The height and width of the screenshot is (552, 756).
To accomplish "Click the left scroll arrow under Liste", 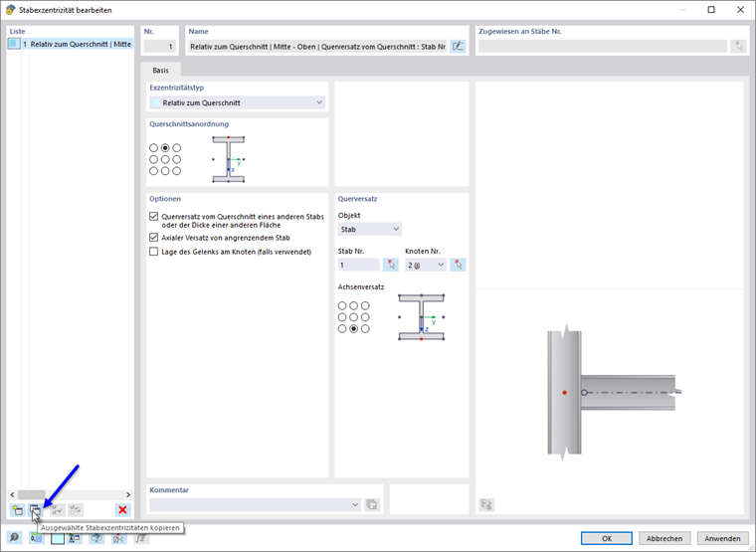I will tap(12, 494).
